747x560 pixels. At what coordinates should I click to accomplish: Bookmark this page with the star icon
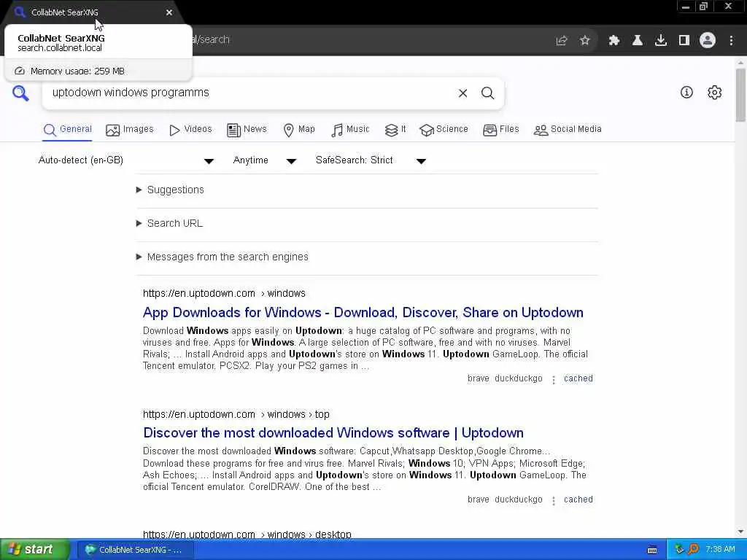[x=585, y=41]
